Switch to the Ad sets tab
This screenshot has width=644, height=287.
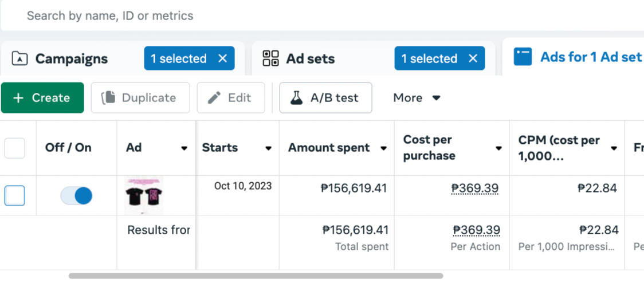coord(311,58)
